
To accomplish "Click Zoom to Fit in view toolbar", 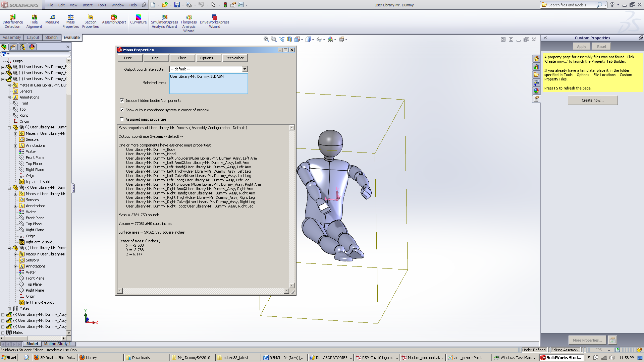I will click(x=266, y=39).
